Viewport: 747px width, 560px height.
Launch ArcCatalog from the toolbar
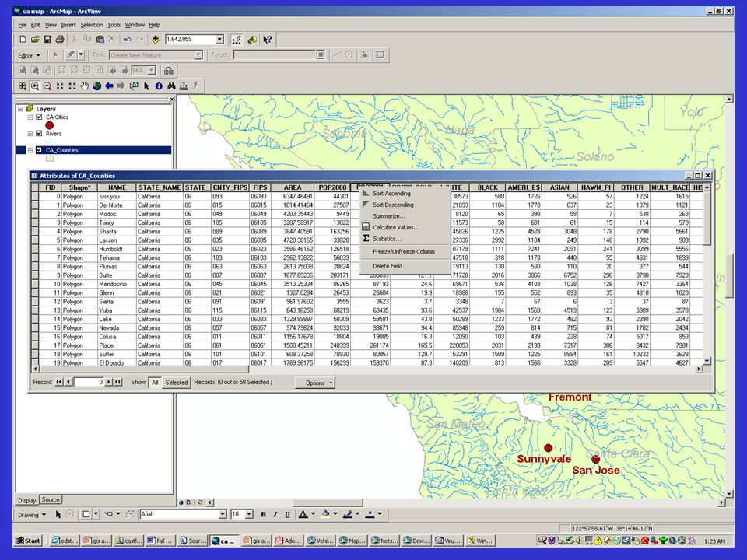252,40
